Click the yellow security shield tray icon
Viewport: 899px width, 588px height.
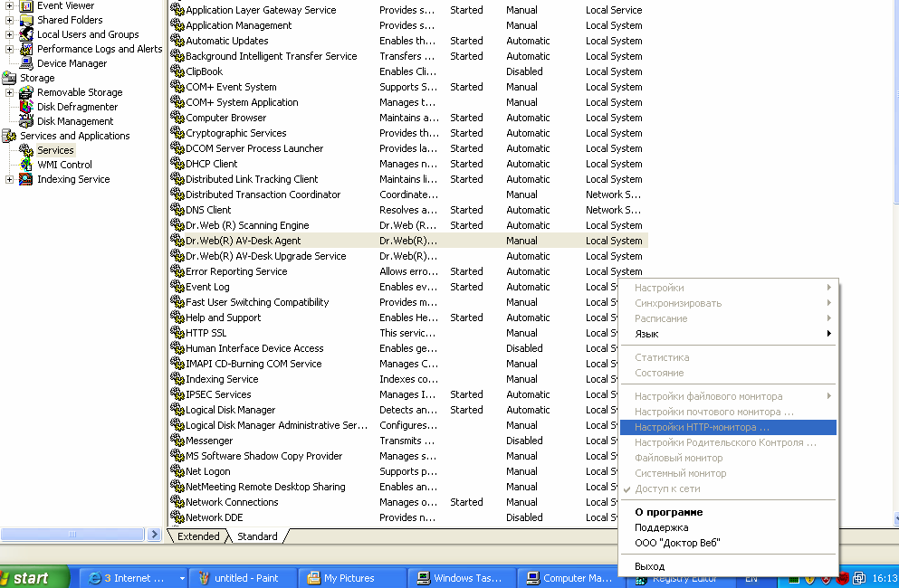pos(809,579)
